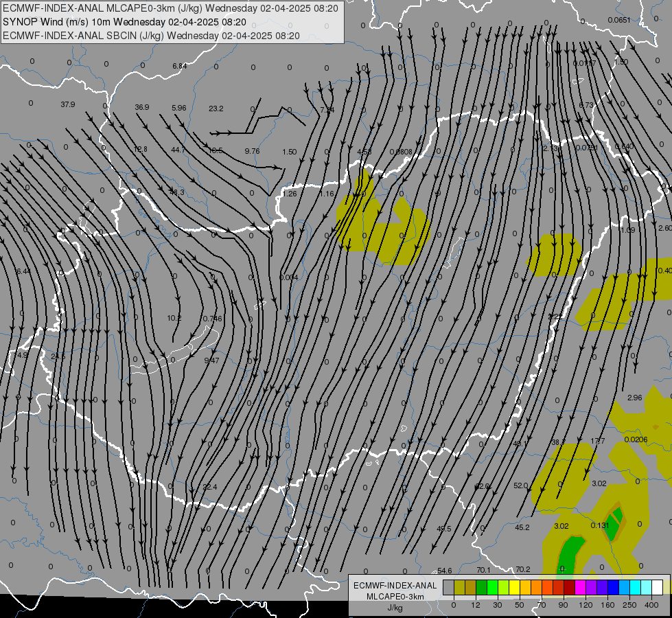Click the 48.3 map value
672x618 pixels.
(x=177, y=192)
